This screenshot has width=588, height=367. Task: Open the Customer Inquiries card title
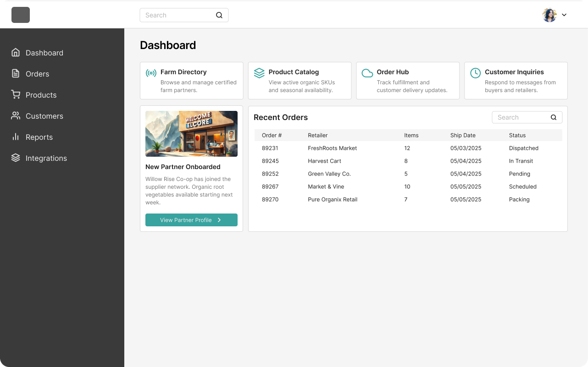point(514,72)
